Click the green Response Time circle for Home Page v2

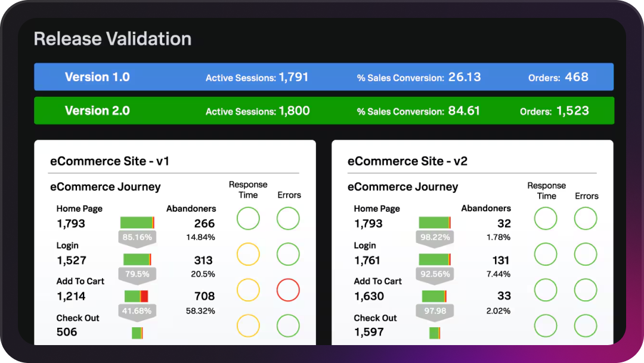[546, 218]
